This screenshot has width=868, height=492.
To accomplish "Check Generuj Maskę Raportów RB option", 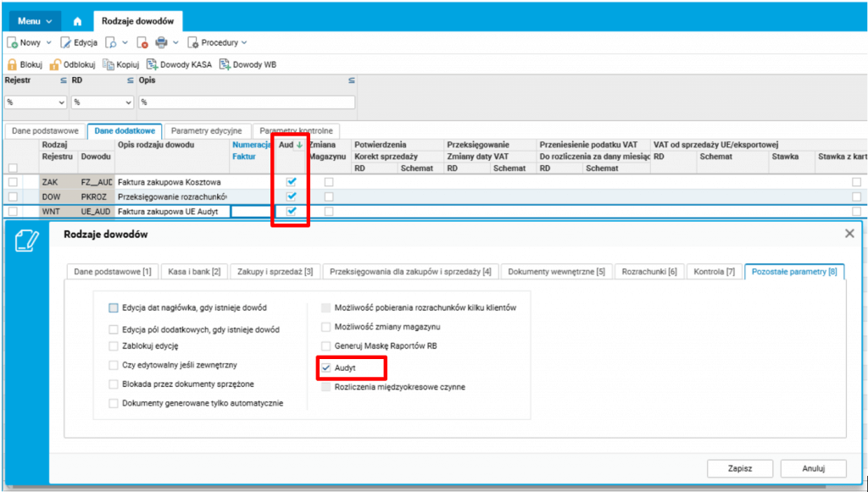I will pos(326,346).
